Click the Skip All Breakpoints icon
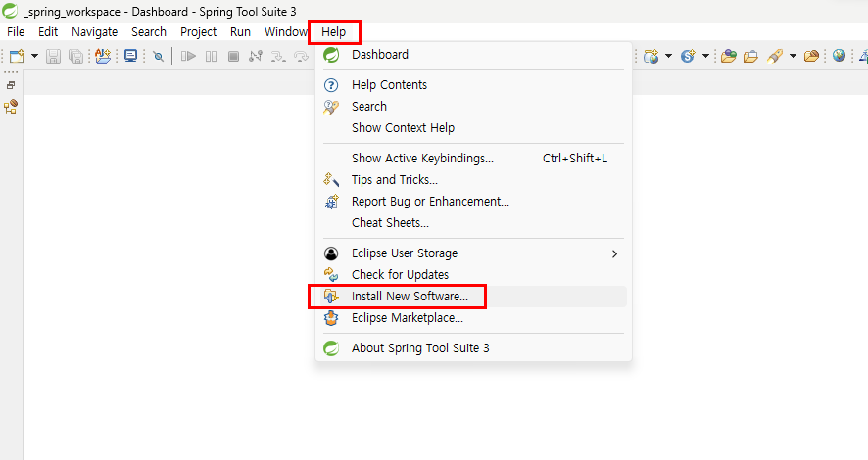Viewport: 868px width, 460px height. (159, 57)
